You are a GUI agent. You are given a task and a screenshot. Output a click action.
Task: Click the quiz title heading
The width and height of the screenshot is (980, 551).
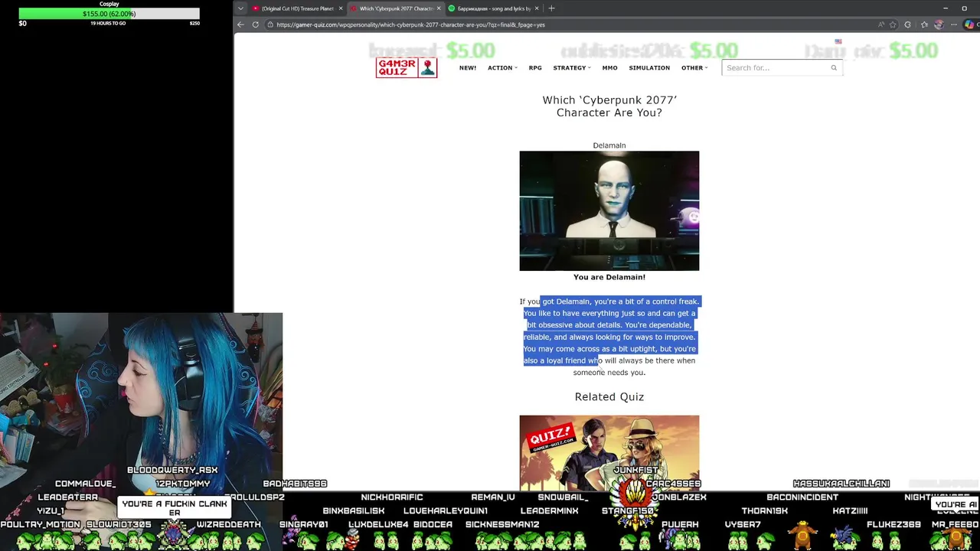pyautogui.click(x=609, y=106)
